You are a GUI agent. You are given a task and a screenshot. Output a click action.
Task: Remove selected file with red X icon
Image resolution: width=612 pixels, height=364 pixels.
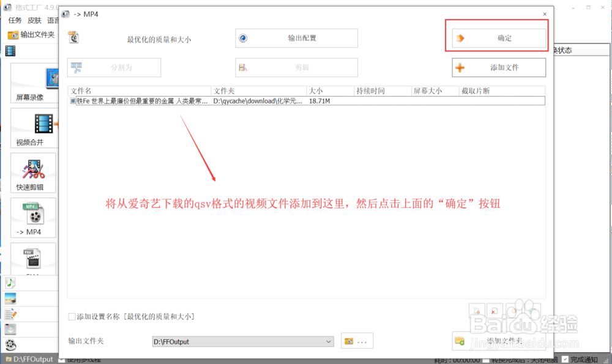[x=494, y=311]
